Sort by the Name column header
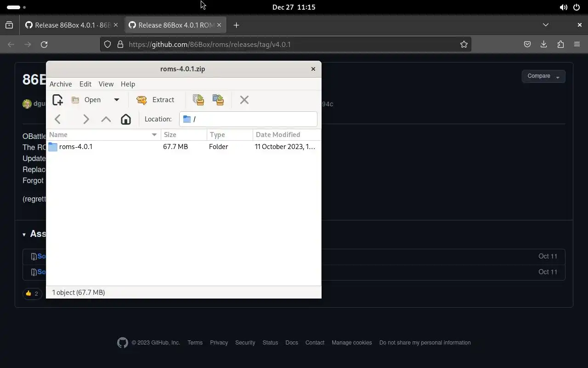The height and width of the screenshot is (368, 588). [103, 135]
